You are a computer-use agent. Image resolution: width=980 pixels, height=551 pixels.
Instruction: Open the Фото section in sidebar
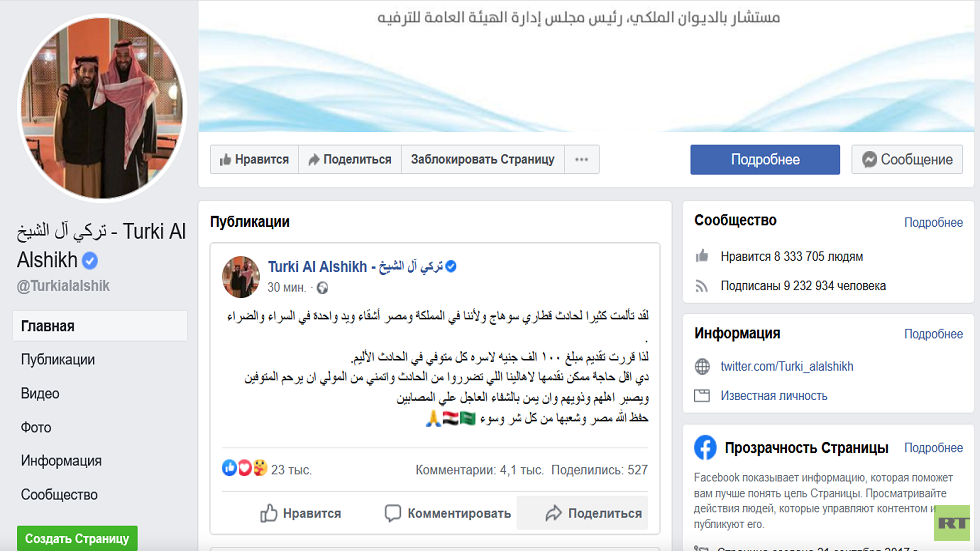[36, 427]
